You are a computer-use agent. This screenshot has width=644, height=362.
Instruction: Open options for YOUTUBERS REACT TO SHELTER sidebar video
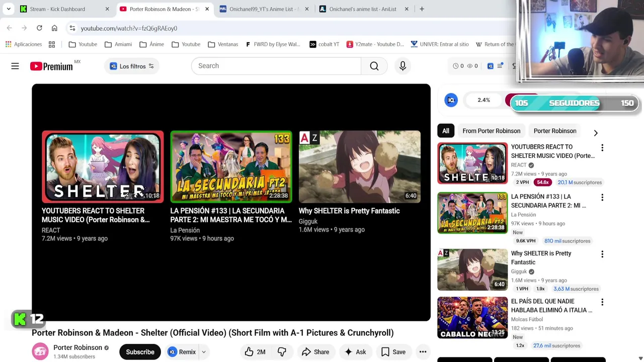(602, 148)
